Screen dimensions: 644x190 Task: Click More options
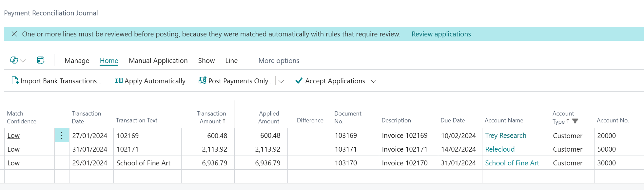(279, 61)
